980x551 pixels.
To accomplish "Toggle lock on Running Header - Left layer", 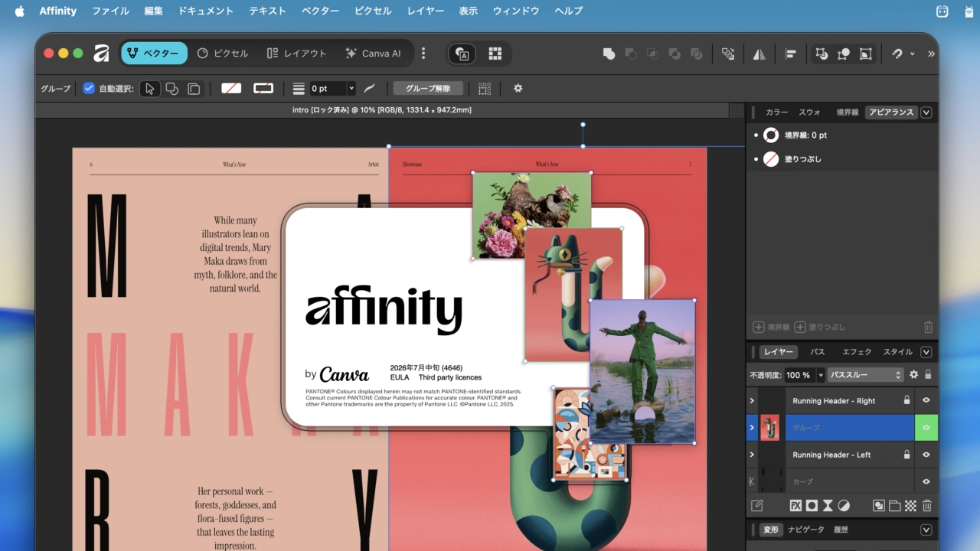I will (907, 455).
